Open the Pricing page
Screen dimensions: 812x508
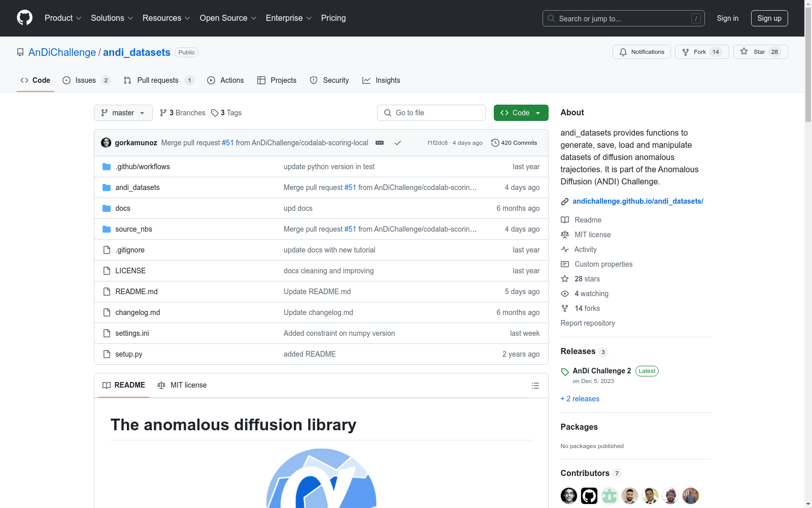(333, 18)
